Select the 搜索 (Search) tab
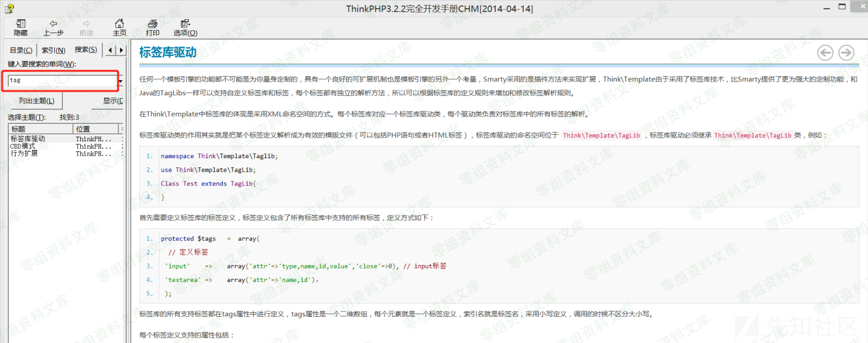868x343 pixels. click(86, 49)
